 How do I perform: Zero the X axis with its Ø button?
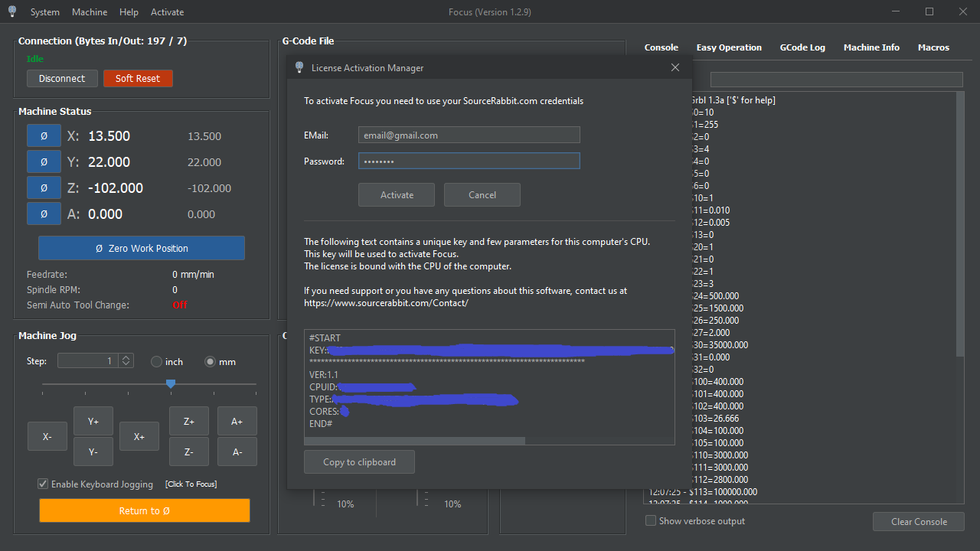[x=44, y=136]
